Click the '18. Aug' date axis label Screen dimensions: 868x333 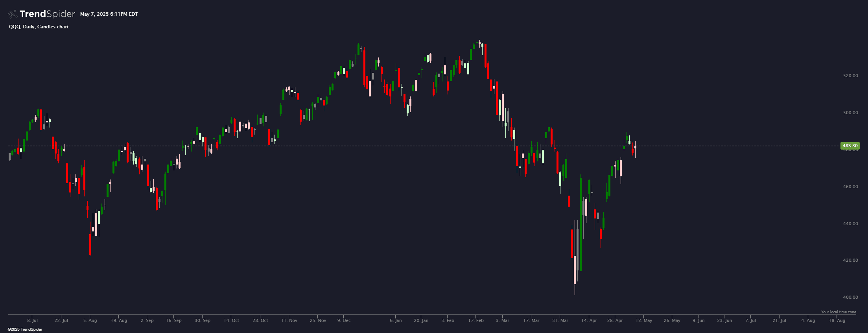coord(837,320)
